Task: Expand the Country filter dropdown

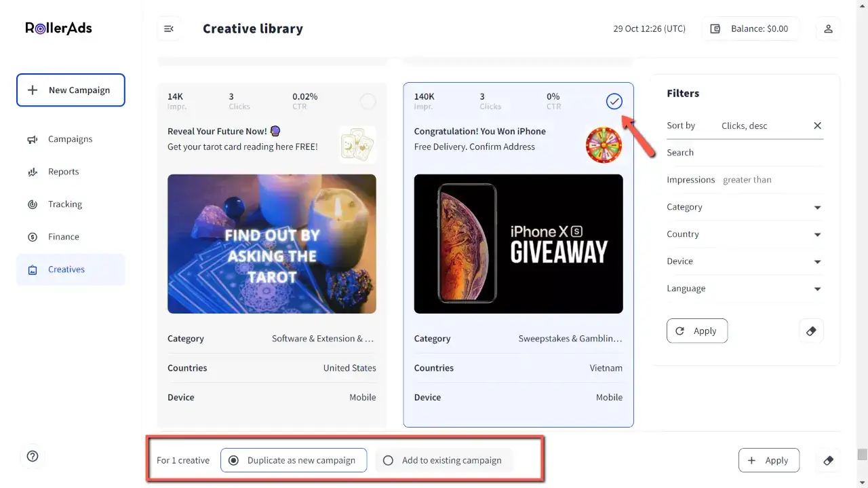Action: [745, 234]
